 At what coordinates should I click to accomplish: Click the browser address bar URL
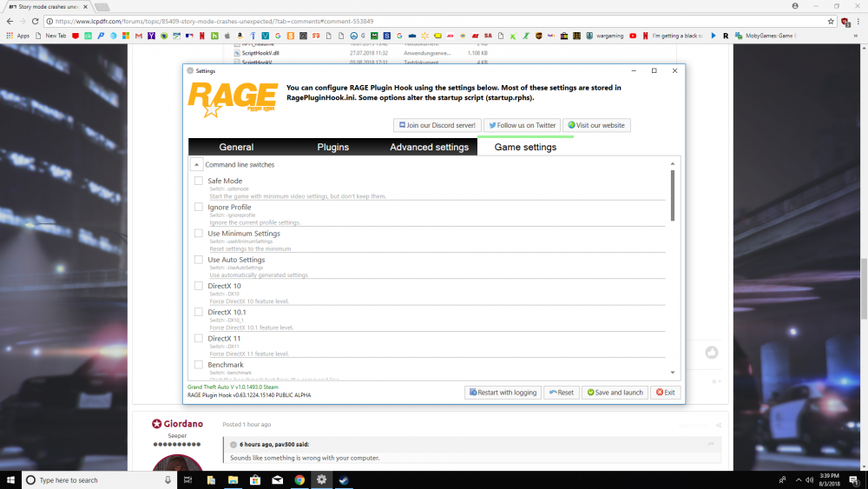point(214,21)
